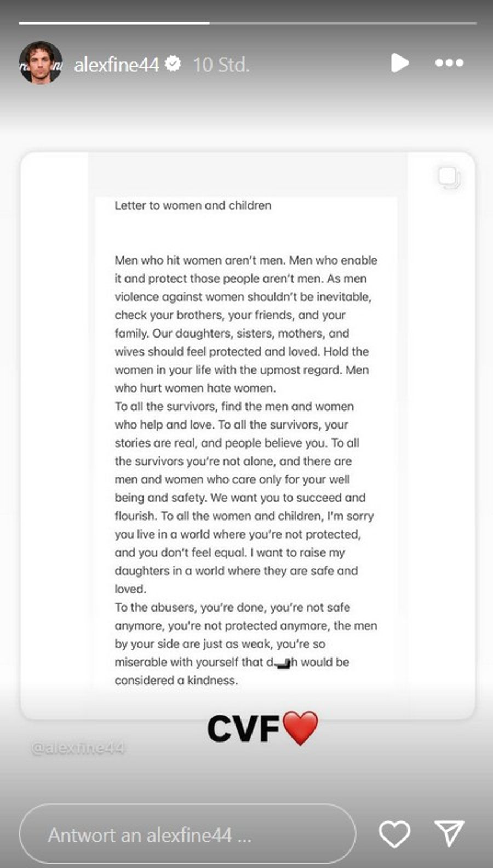Open alexfine44's profile picture
Screen dimensions: 493x868
pos(41,62)
